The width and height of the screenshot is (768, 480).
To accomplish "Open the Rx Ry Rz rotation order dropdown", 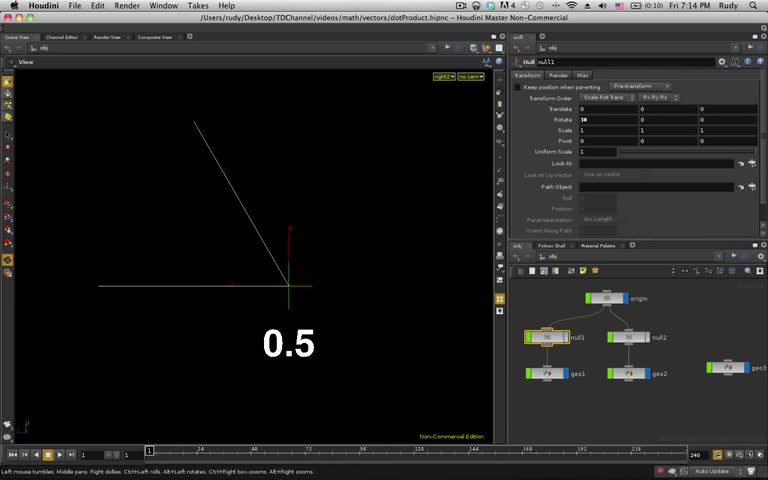I will point(659,97).
